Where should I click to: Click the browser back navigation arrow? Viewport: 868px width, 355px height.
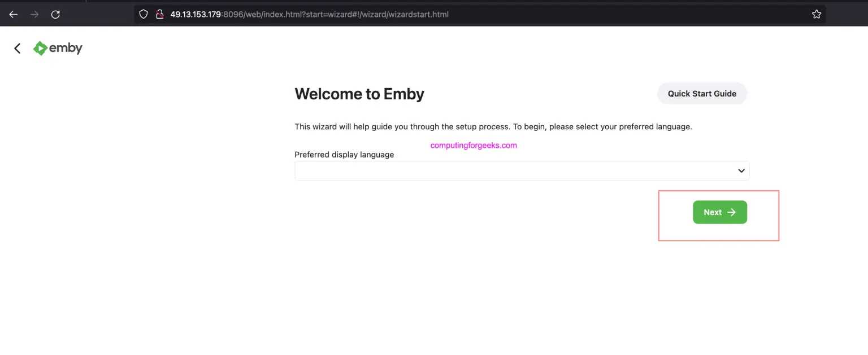pos(12,14)
